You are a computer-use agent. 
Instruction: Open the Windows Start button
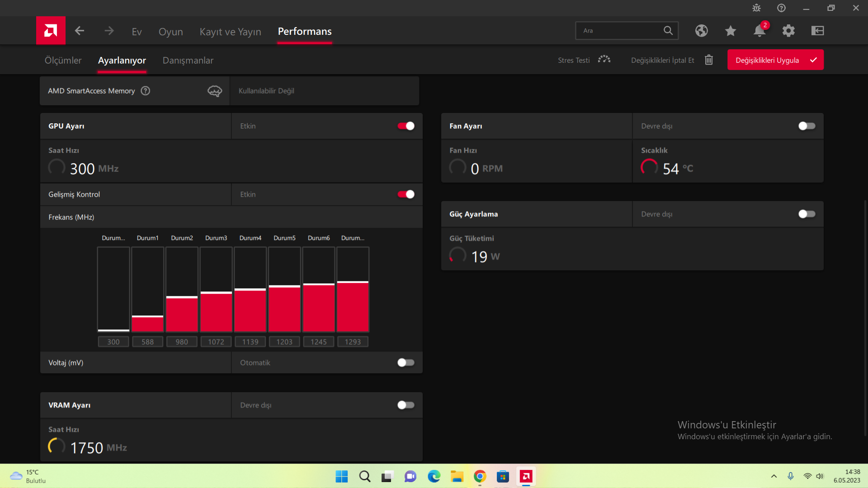(x=342, y=476)
